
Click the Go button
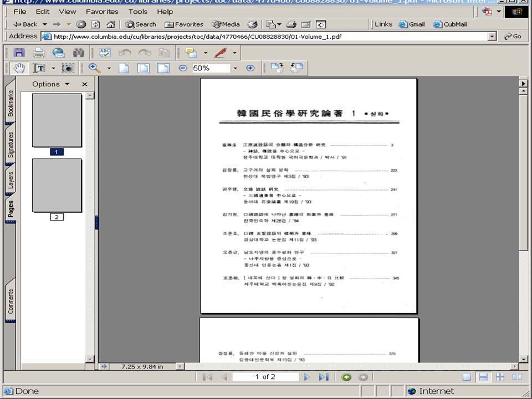coord(513,37)
